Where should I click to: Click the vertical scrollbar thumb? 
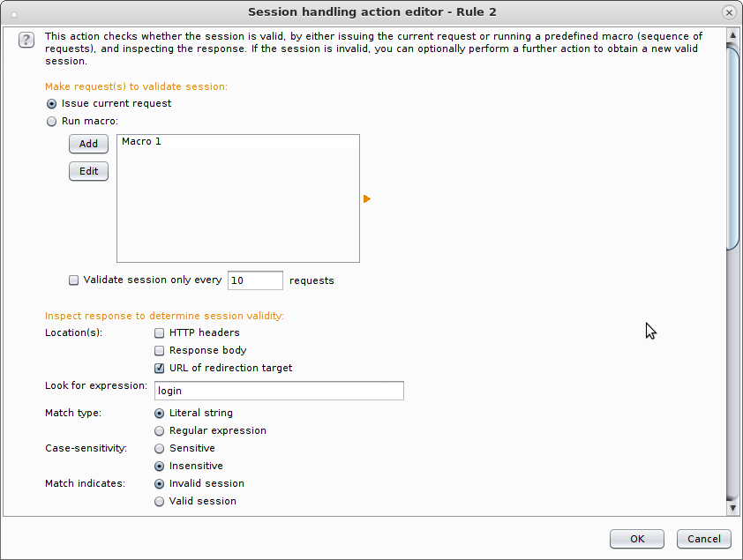(x=732, y=146)
